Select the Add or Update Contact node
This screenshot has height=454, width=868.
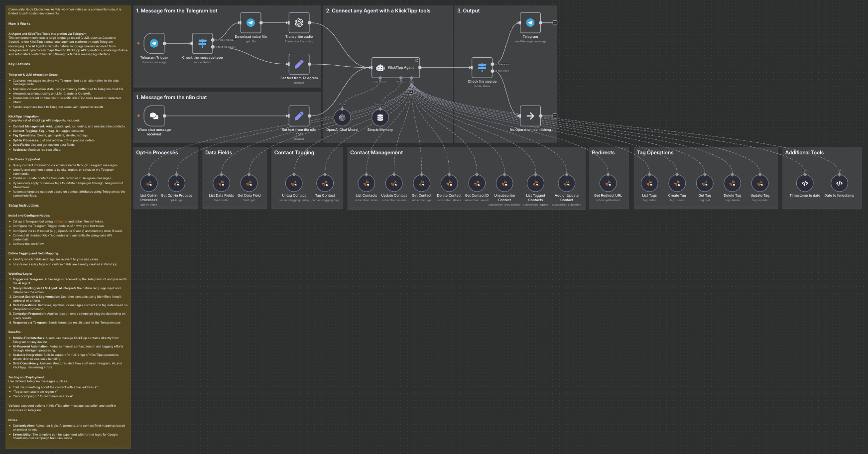[x=566, y=183]
